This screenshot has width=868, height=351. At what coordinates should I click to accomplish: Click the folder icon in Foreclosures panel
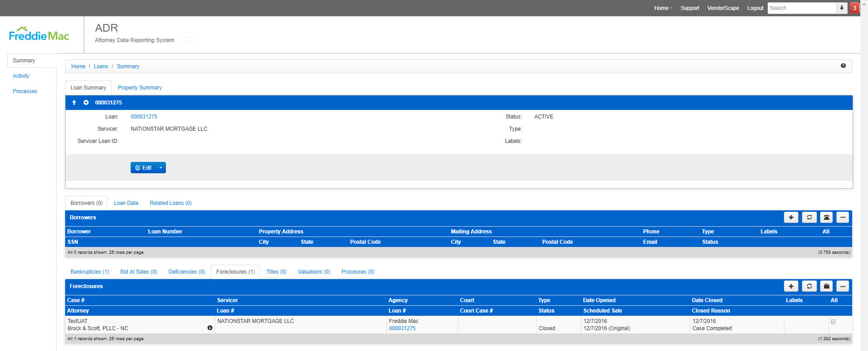coord(826,286)
